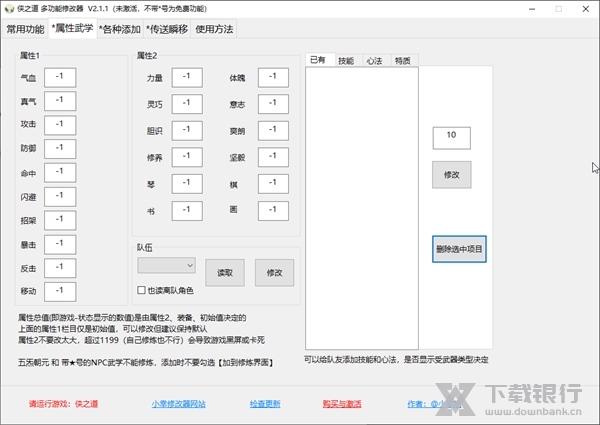600x425 pixels.
Task: Click the 胆识 value field
Action: point(187,131)
